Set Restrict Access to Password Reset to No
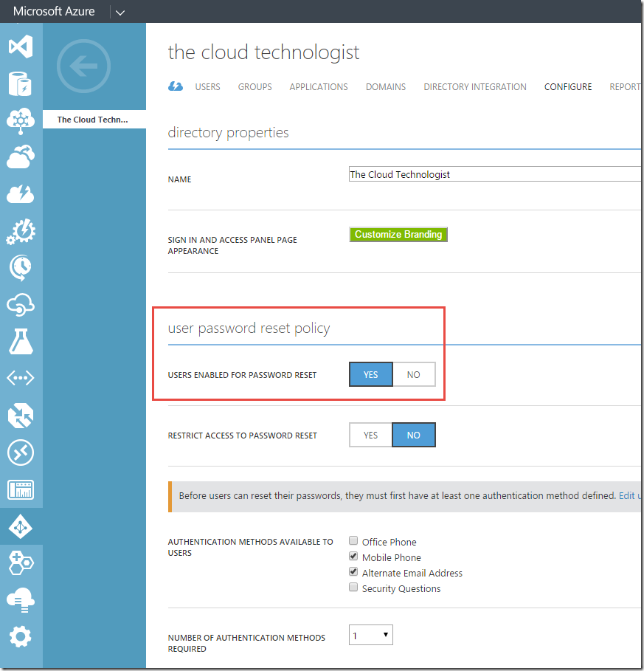This screenshot has width=644, height=671. (x=414, y=436)
